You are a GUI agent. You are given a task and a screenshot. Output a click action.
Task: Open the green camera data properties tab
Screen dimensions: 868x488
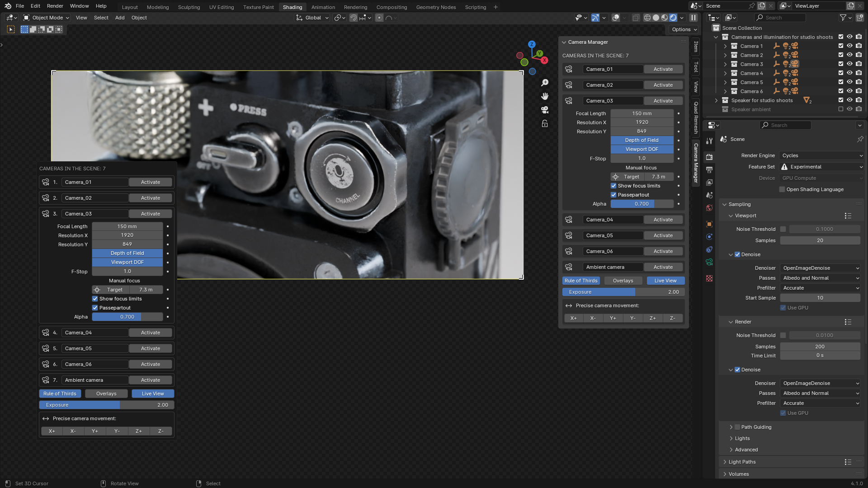pos(709,261)
